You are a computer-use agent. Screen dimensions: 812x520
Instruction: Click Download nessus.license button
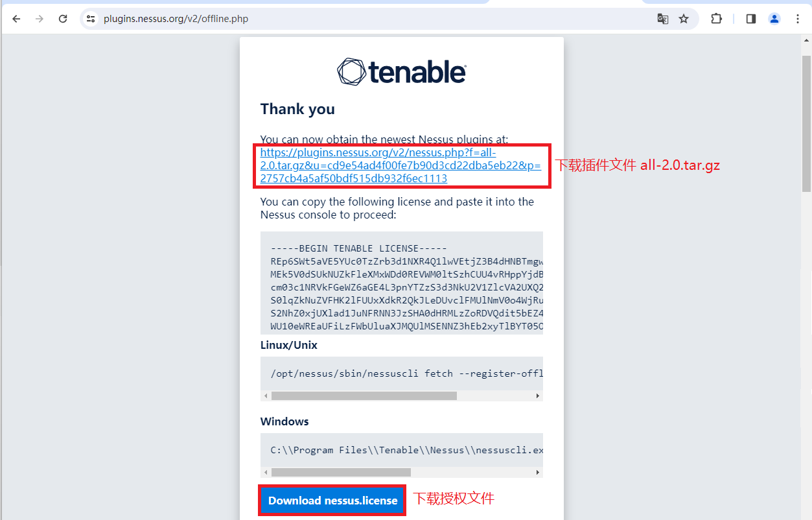pos(332,501)
